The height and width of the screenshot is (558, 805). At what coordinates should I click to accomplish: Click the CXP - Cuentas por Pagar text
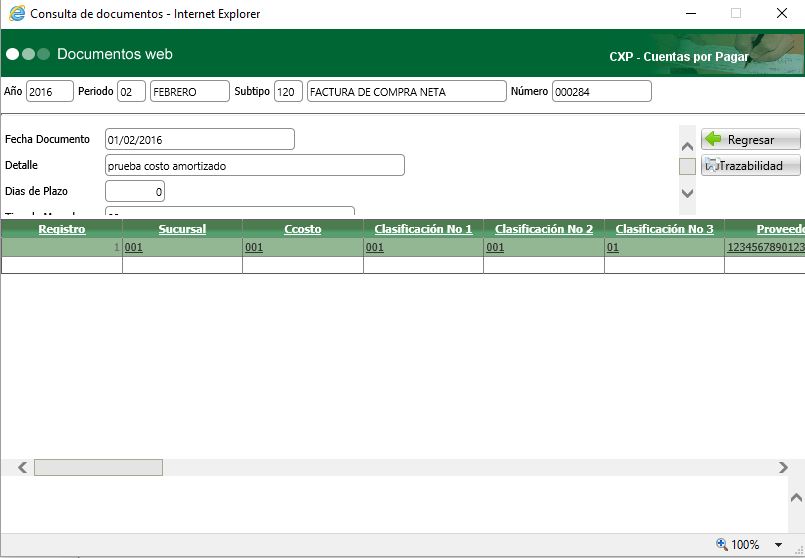point(679,56)
